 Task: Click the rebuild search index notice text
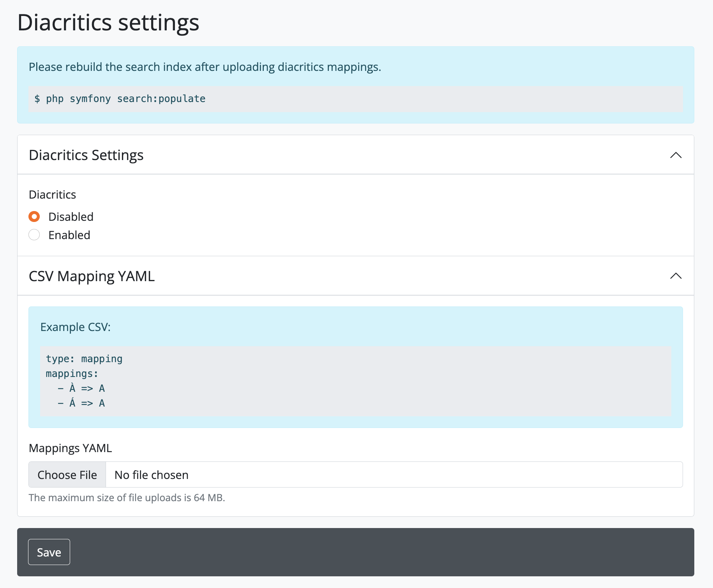coord(205,67)
